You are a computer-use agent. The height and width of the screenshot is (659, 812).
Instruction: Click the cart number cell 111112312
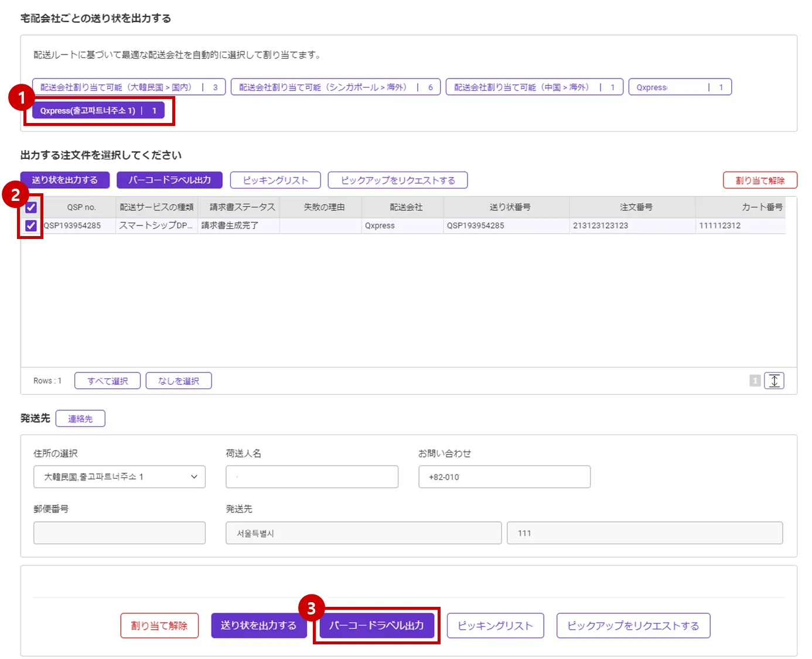click(x=741, y=226)
